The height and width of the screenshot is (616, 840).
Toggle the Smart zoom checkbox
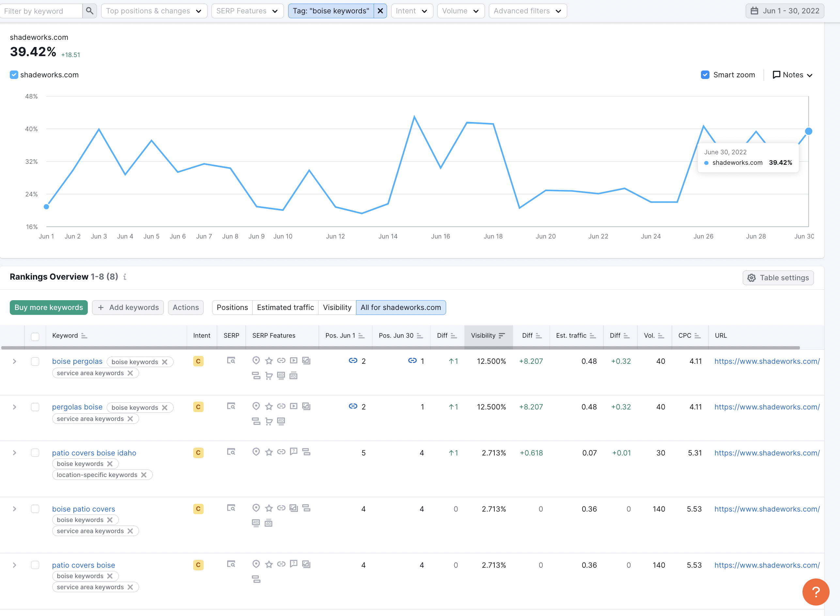[x=705, y=75]
